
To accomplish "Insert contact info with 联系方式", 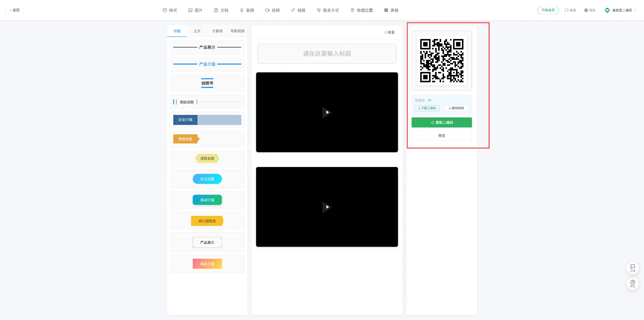I will click(x=328, y=10).
